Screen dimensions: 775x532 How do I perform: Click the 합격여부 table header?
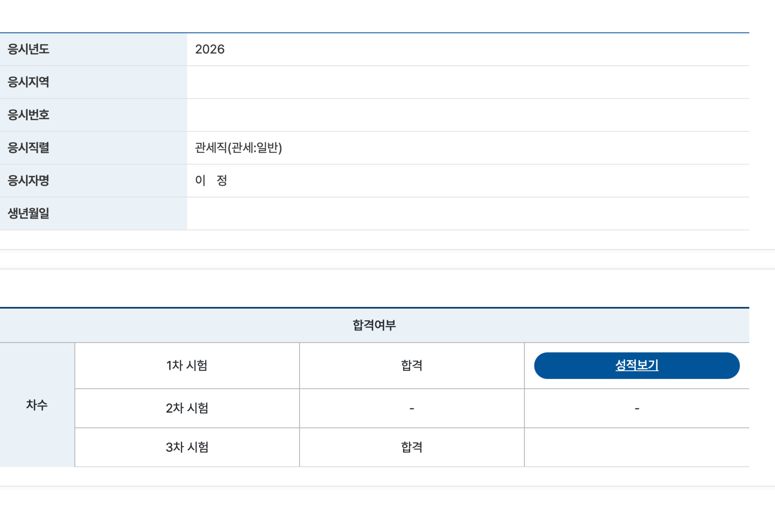pos(374,325)
